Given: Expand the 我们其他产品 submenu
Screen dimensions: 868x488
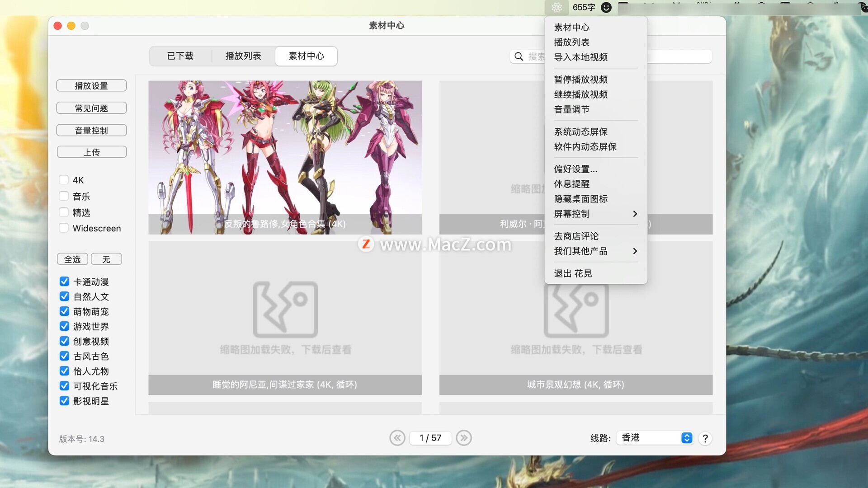Looking at the screenshot, I should point(596,251).
